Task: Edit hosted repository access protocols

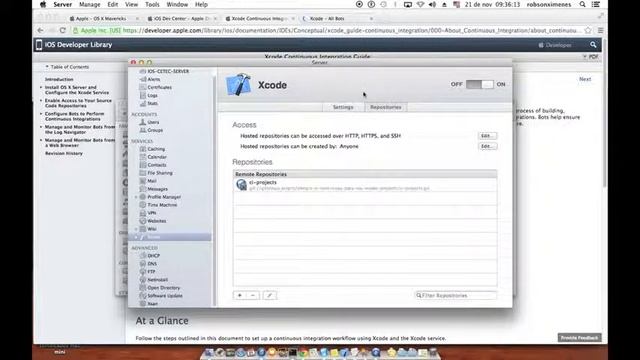Action: (487, 136)
